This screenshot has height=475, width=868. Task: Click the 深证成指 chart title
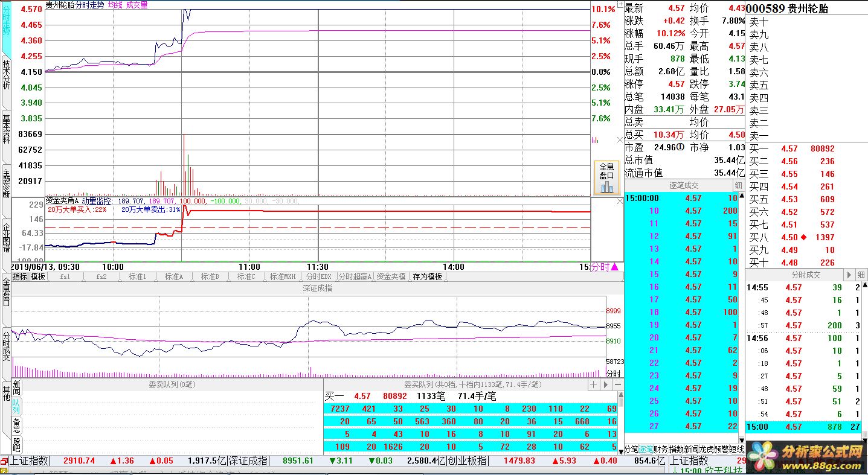pos(317,288)
